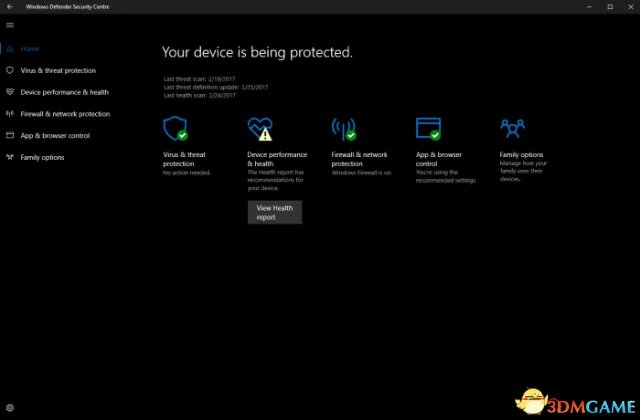Open App & browser control sidebar item
Screen dimensions: 640x420
[55, 136]
